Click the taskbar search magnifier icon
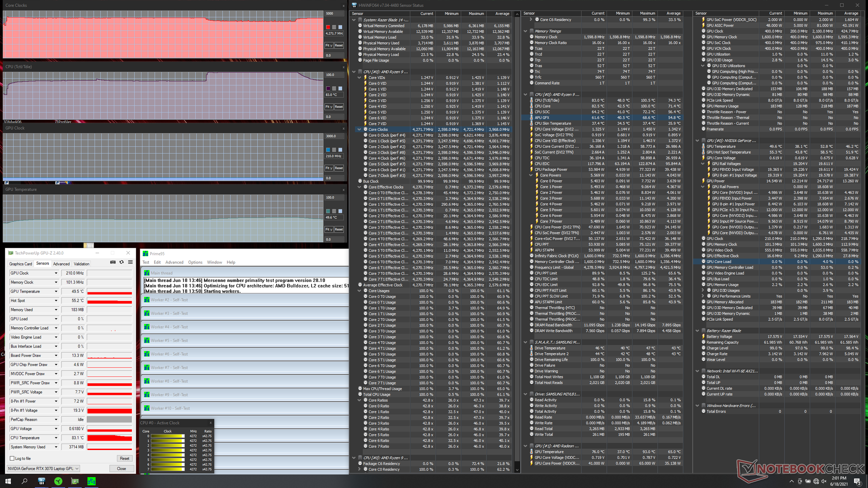Image resolution: width=868 pixels, height=488 pixels. (24, 481)
